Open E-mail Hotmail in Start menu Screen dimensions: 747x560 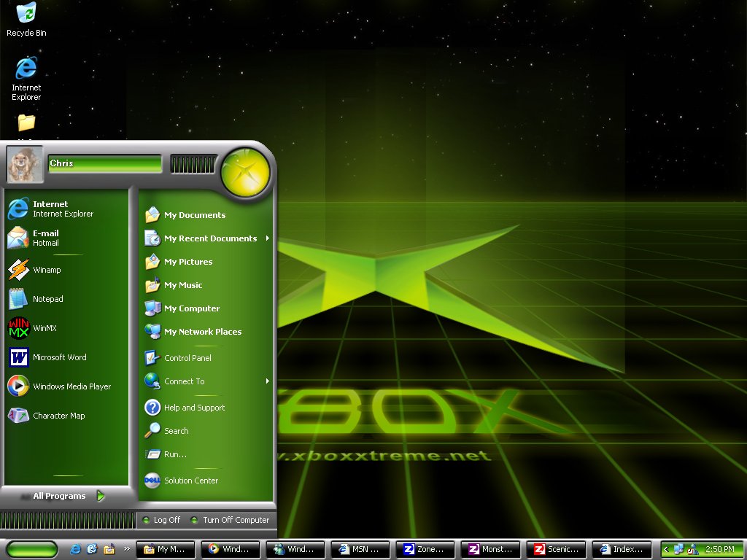66,238
